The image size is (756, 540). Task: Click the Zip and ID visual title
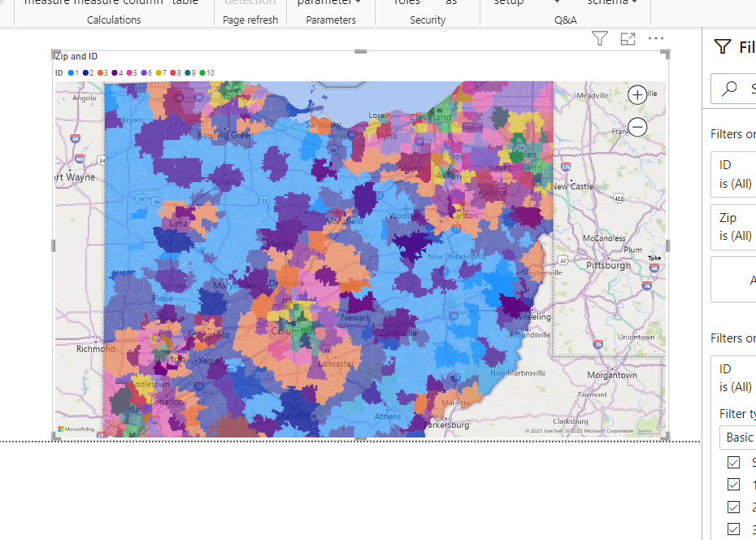click(76, 56)
